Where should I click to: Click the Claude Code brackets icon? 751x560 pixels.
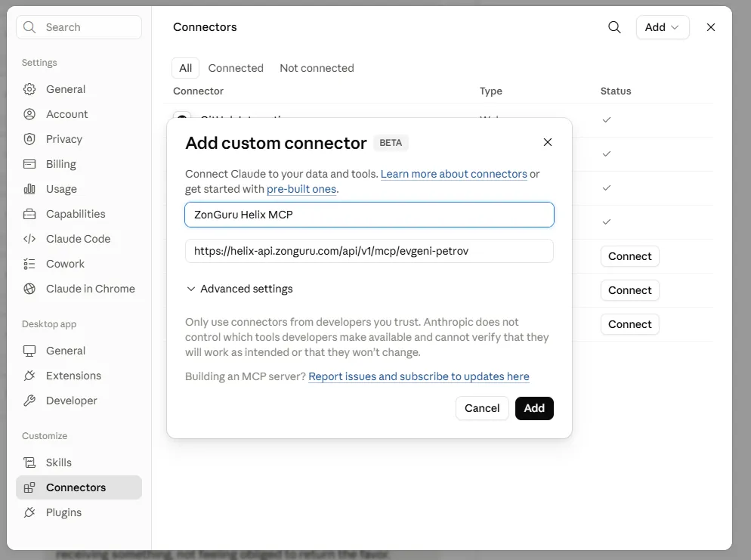point(29,239)
